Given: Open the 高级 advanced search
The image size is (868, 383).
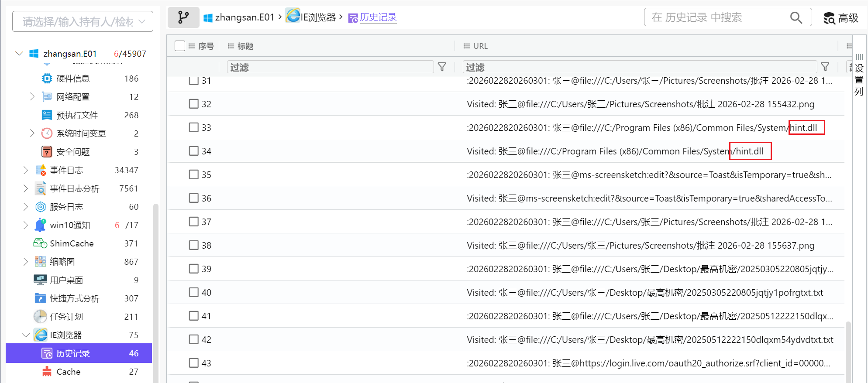Looking at the screenshot, I should pos(841,18).
